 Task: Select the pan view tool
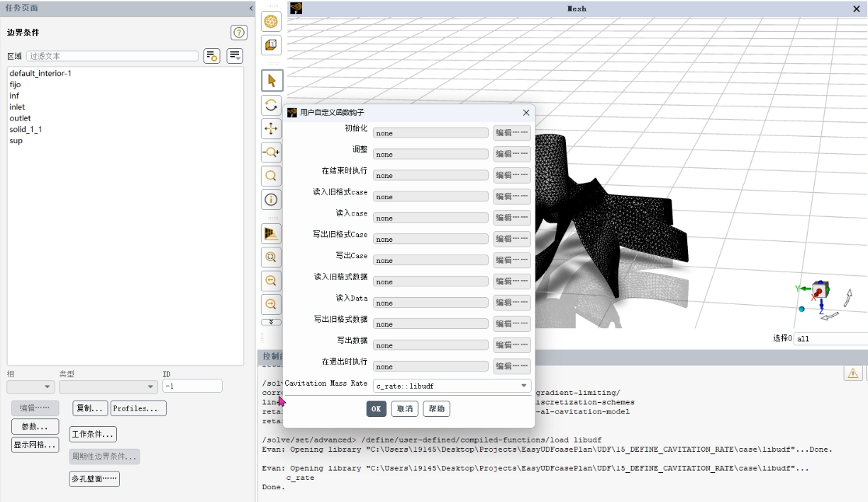271,128
